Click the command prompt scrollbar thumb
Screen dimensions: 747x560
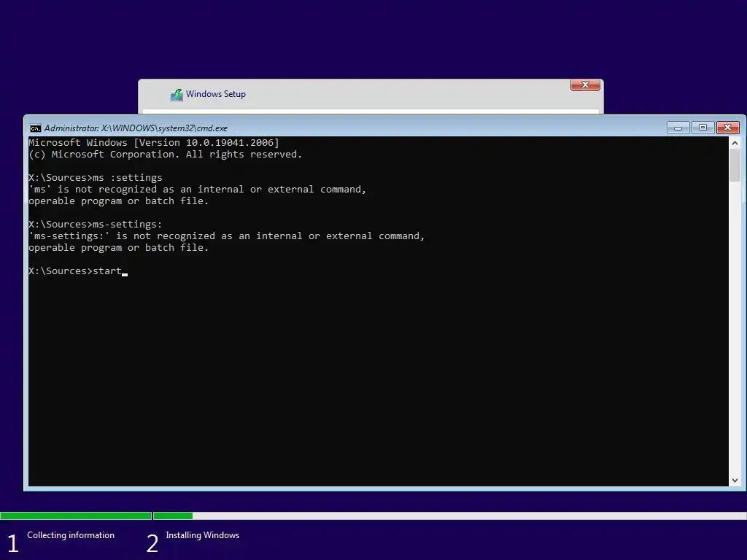pos(735,166)
